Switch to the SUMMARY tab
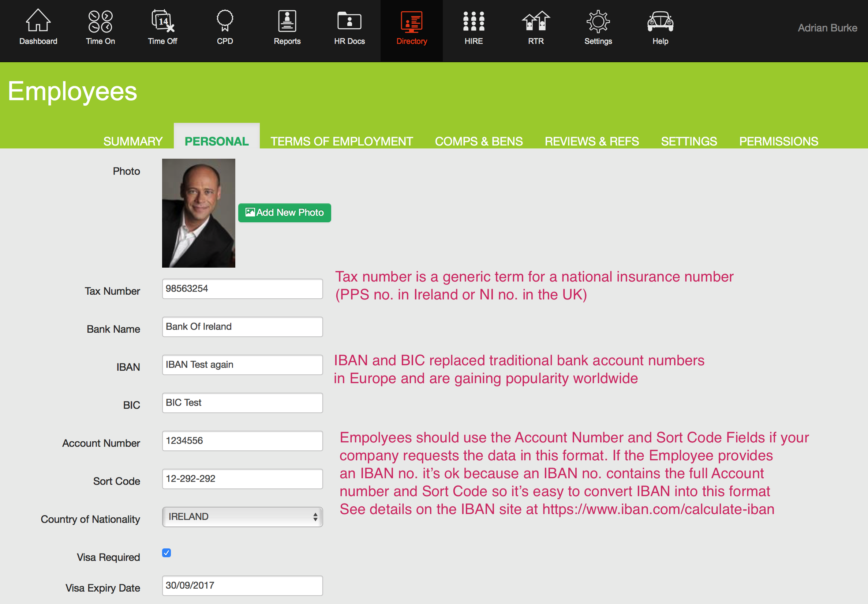 [133, 141]
